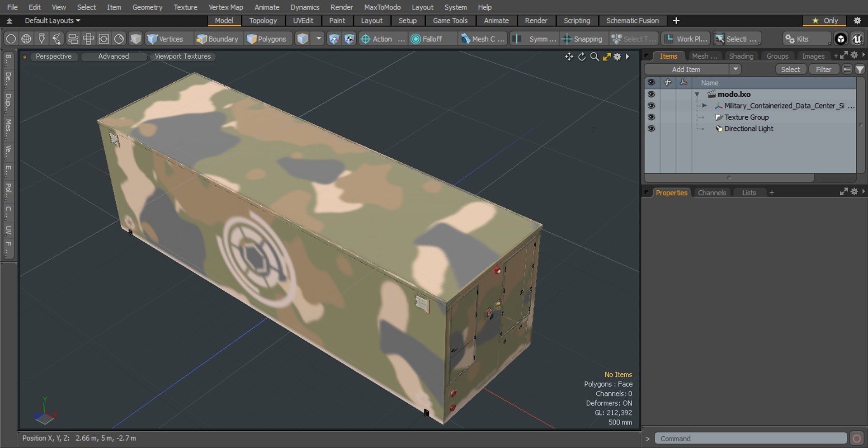Click the unfolded-cross box toolbar icon
This screenshot has height=448, width=868.
(x=88, y=39)
